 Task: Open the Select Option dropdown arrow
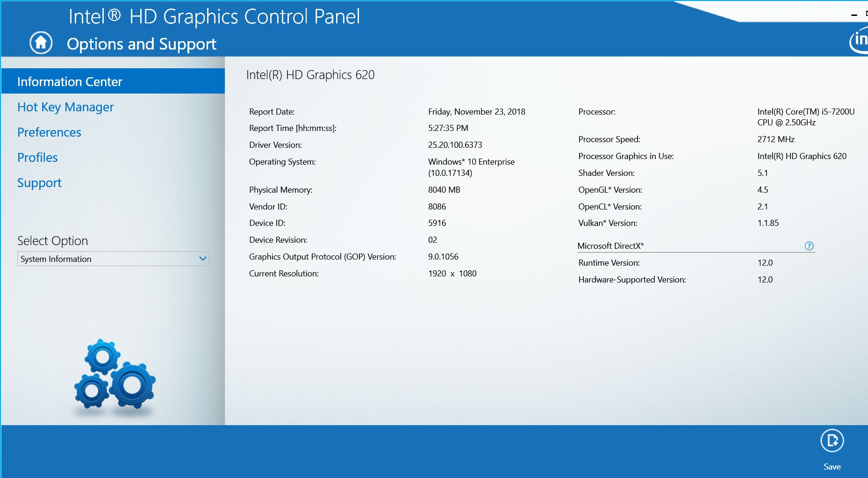pyautogui.click(x=203, y=259)
